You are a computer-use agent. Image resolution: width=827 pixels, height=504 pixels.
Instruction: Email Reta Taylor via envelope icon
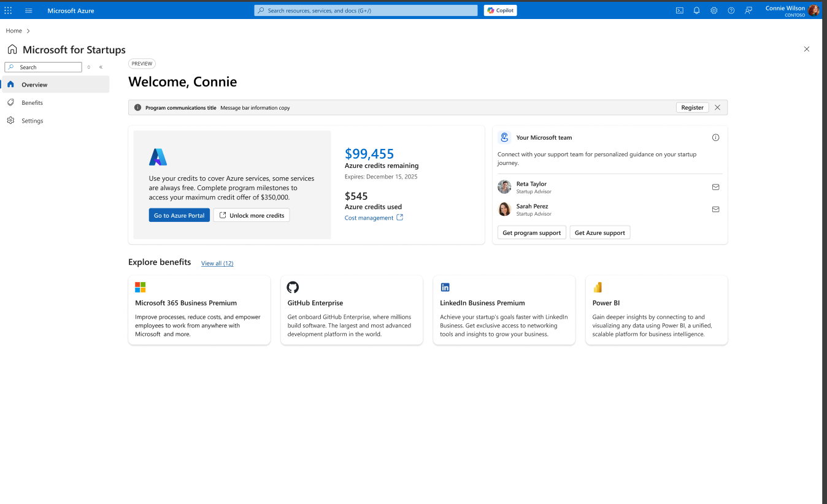click(x=715, y=187)
